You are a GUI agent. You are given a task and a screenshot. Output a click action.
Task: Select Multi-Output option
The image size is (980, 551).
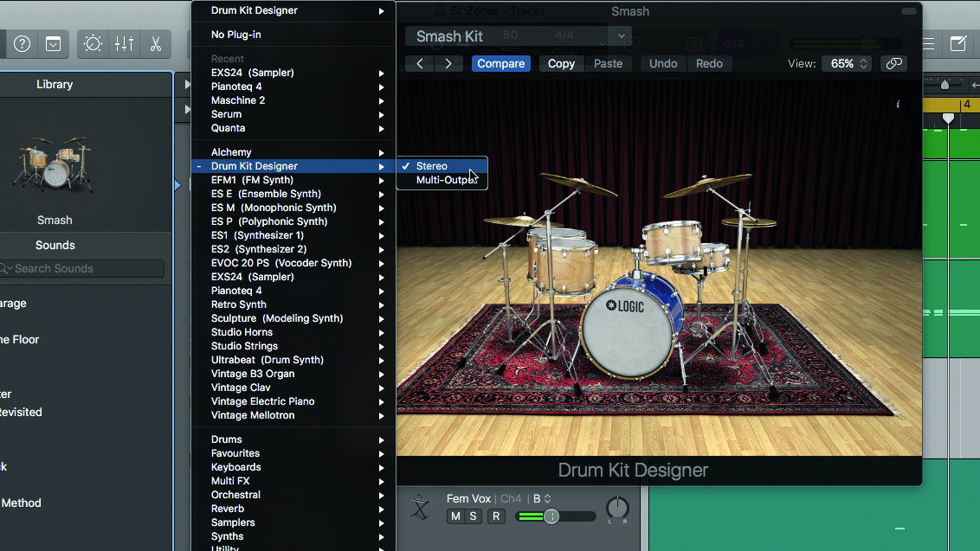tap(442, 180)
